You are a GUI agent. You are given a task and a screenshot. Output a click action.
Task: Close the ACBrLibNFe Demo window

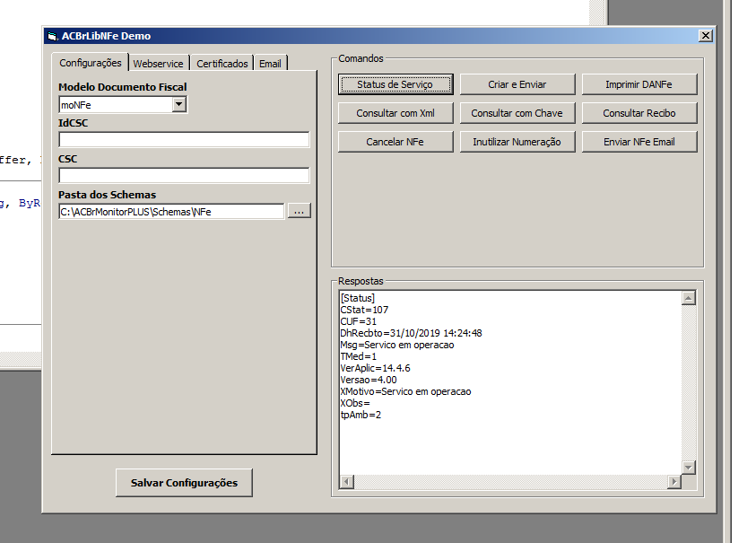[x=706, y=36]
